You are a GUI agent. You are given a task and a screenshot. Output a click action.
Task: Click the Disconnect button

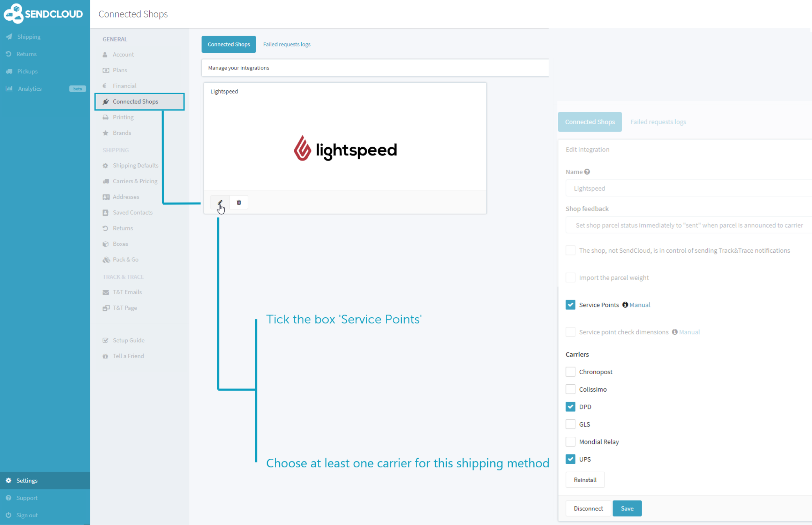point(588,509)
